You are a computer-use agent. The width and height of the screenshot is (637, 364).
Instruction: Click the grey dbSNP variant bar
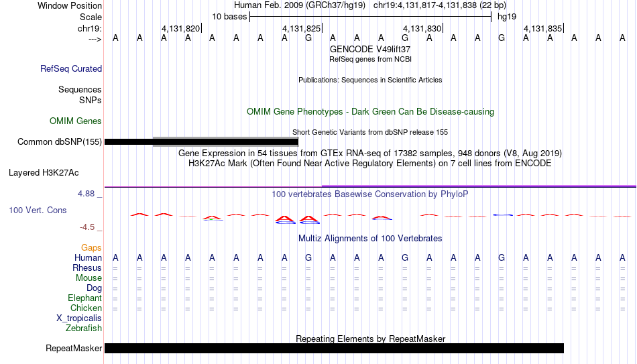(225, 142)
